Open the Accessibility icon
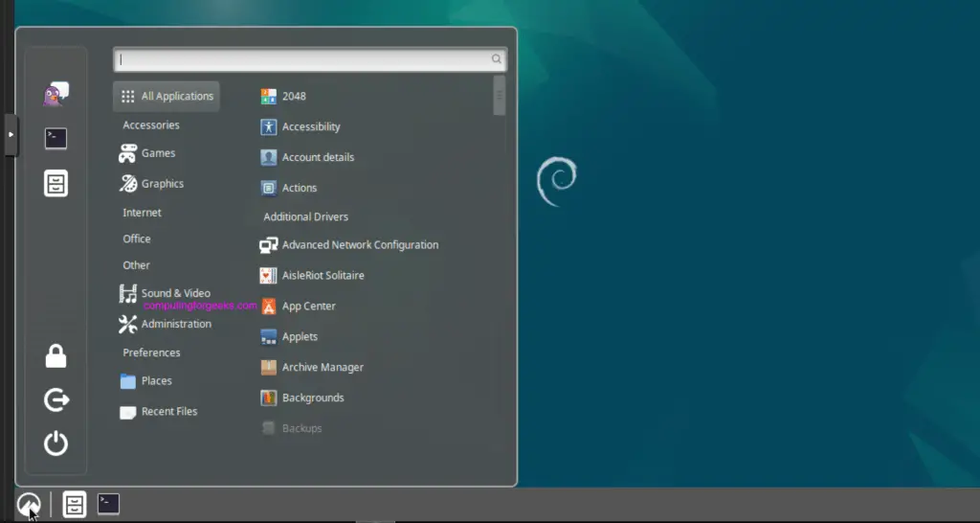Screen dimensions: 980x523 coord(269,127)
